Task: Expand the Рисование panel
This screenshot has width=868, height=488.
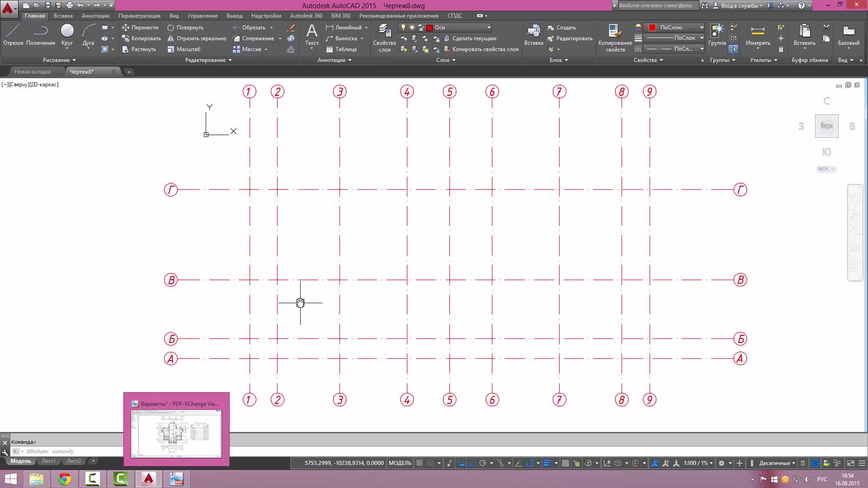Action: pyautogui.click(x=59, y=60)
